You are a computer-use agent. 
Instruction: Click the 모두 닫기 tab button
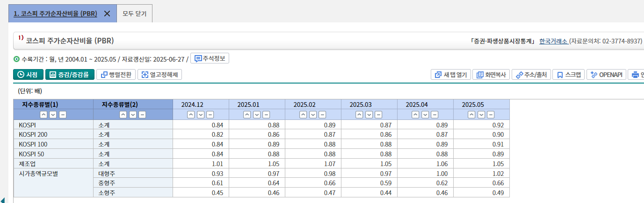tap(134, 14)
